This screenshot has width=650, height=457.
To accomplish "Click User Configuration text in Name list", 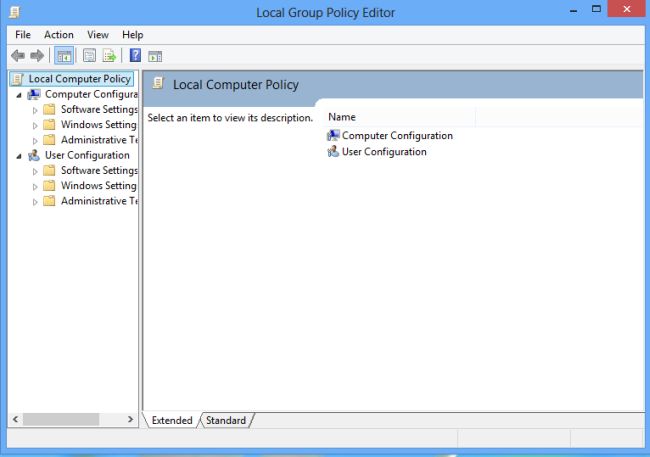I will (384, 152).
